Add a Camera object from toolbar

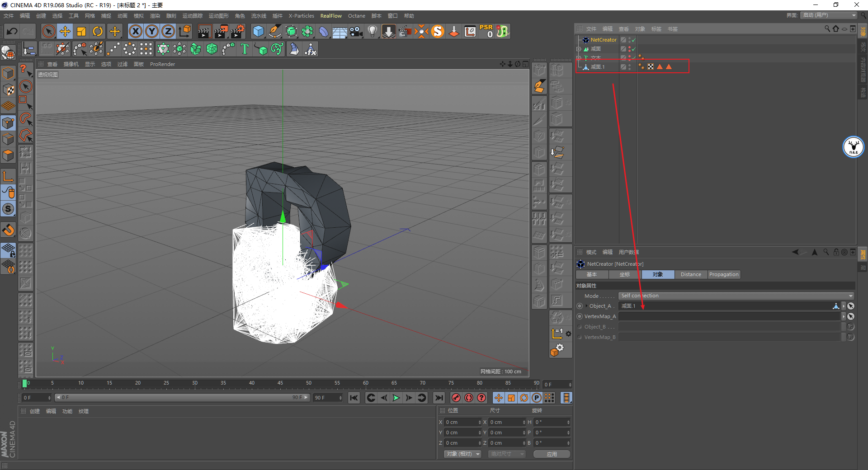[356, 31]
